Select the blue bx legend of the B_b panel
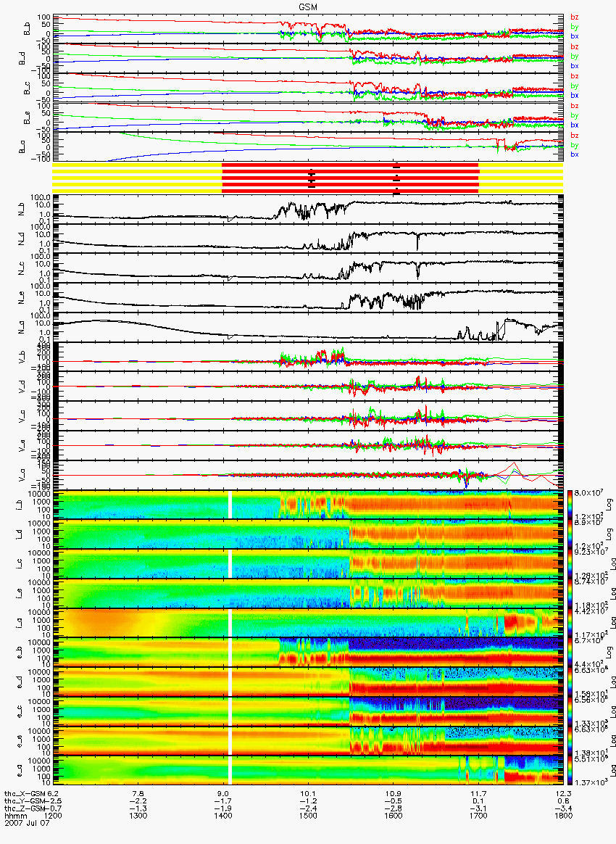The image size is (616, 844). [575, 36]
